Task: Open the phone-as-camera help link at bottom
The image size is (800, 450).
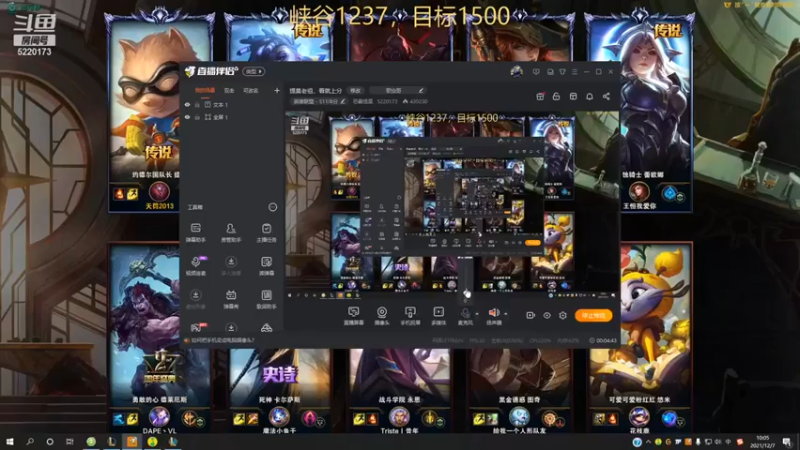Action: point(223,340)
